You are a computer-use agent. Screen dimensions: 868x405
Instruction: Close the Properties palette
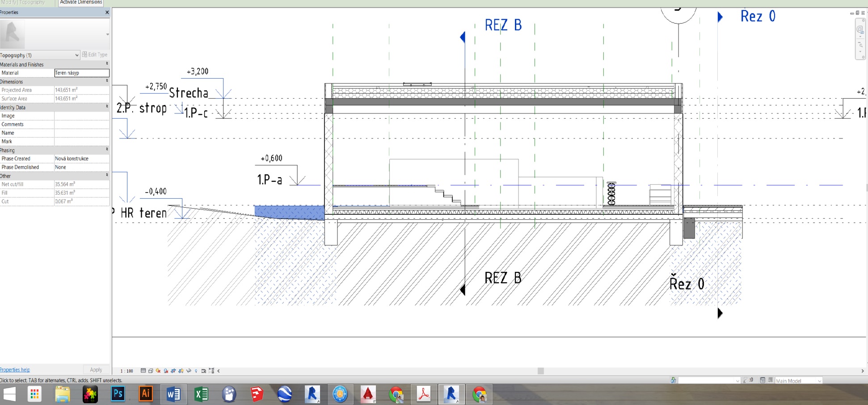pyautogui.click(x=107, y=13)
